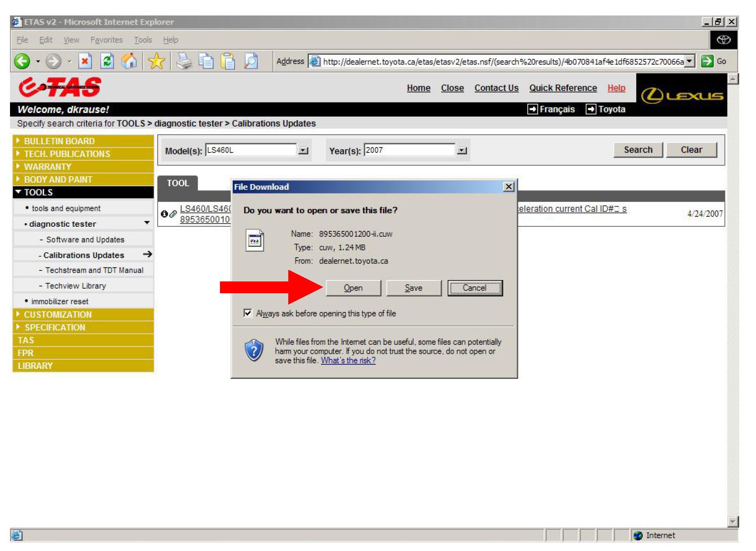Click the green Go arrow icon

pos(707,61)
